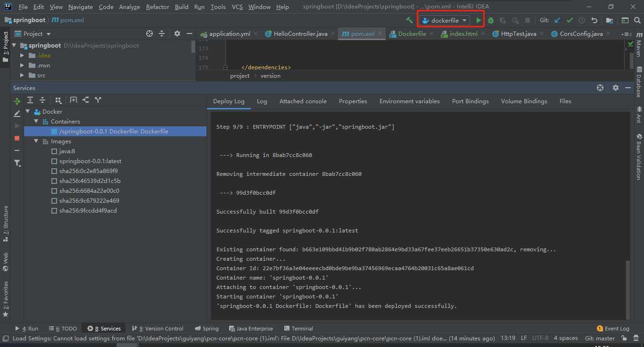Change the 4 spaces indent setting

click(566, 339)
